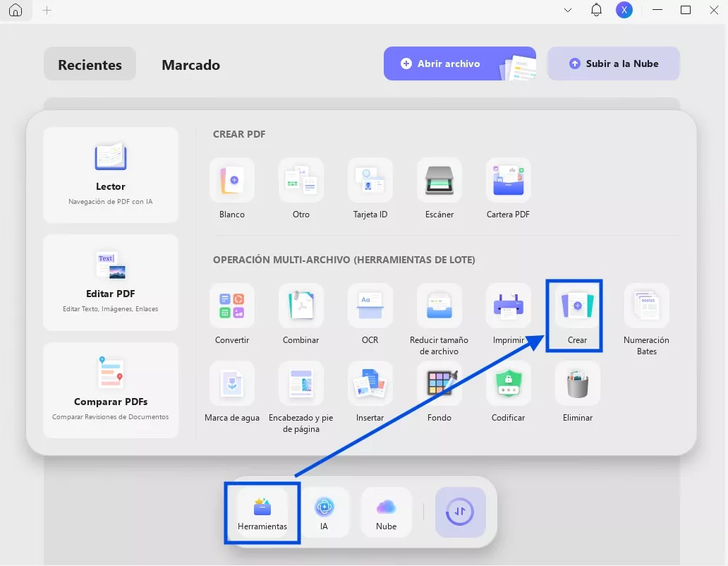Expand the title bar dropdown chevron

(x=567, y=10)
